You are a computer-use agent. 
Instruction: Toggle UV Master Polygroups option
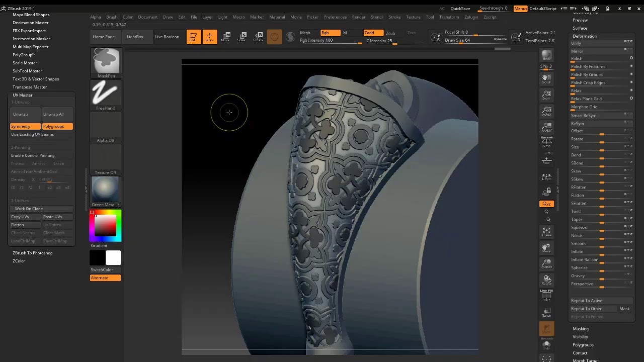coord(57,126)
